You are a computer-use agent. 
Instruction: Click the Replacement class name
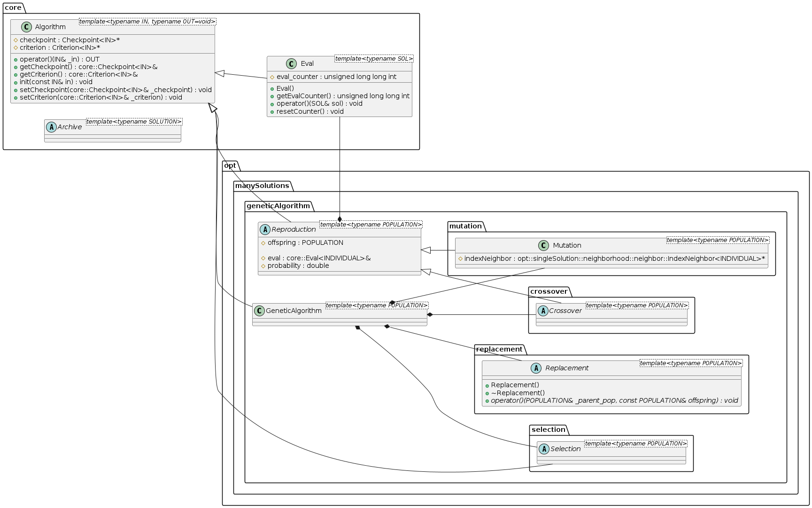[567, 368]
